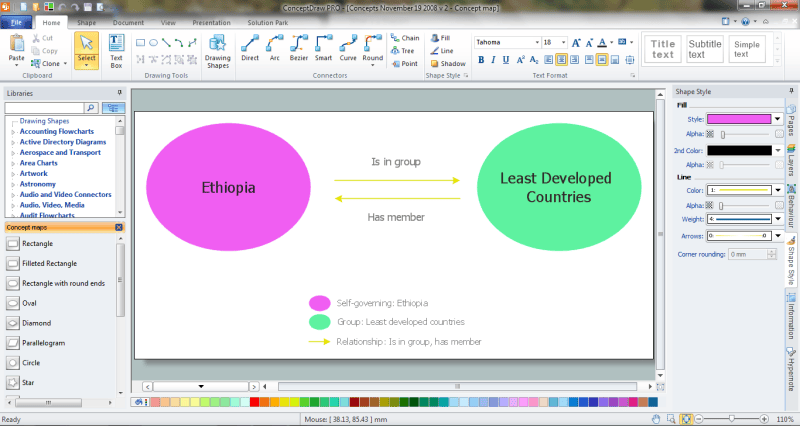Switch to the Document ribbon tab

click(128, 22)
